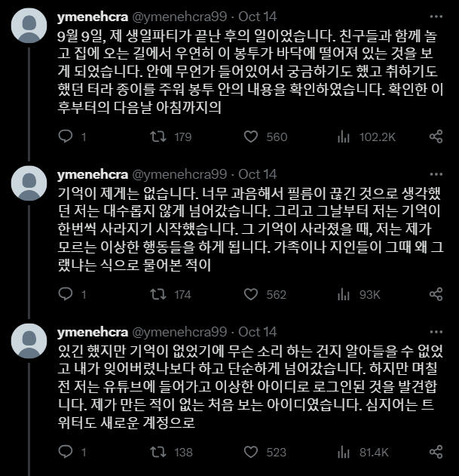Retweet the tweet with 138 retweets
Image resolution: width=459 pixels, height=476 pixels.
pos(158,452)
